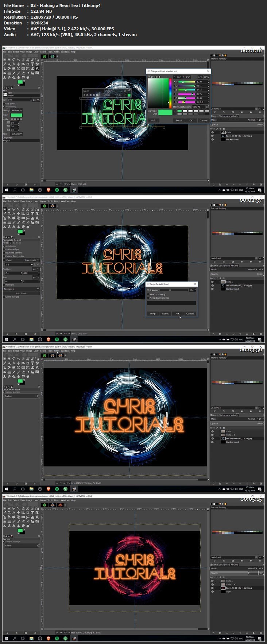Image resolution: width=267 pixels, height=644 pixels.
Task: Open Filters menu in the 00:01:18 frame
Action: point(57,52)
